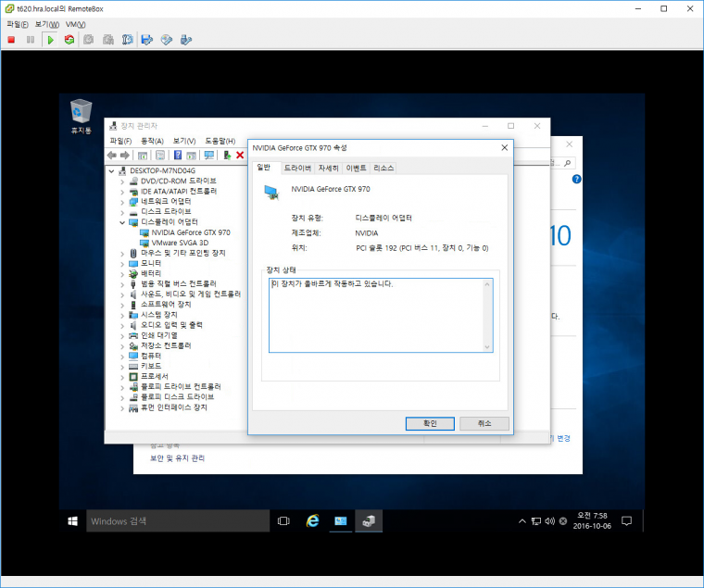Open Device Manager 동작(A) menu

(152, 141)
